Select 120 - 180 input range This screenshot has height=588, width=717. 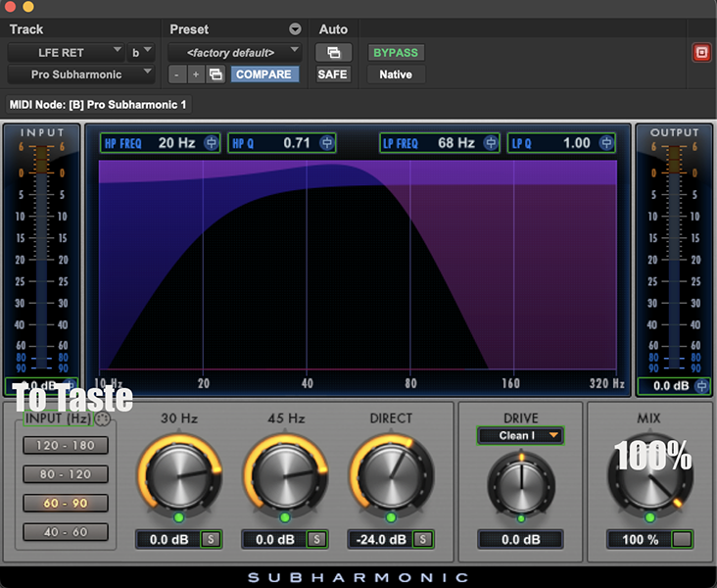[x=66, y=445]
